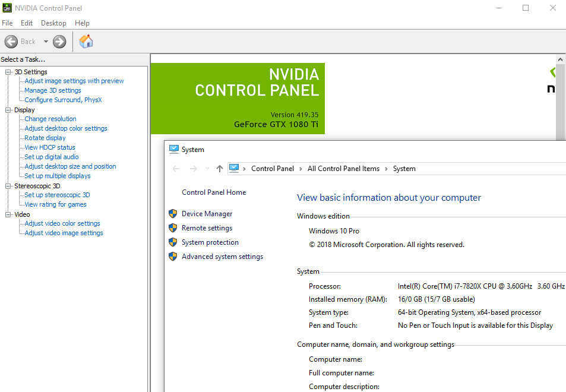The height and width of the screenshot is (392, 566).
Task: Collapse the Video tree node
Action: [x=8, y=214]
